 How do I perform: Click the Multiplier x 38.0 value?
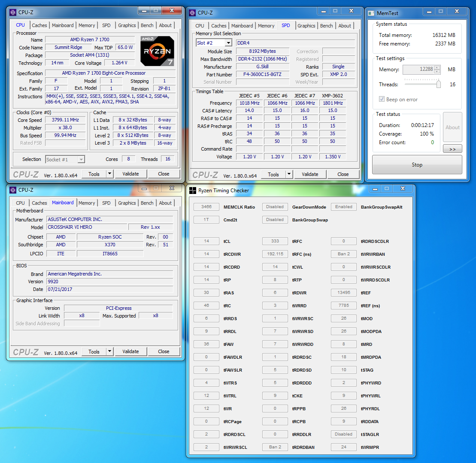(x=65, y=127)
